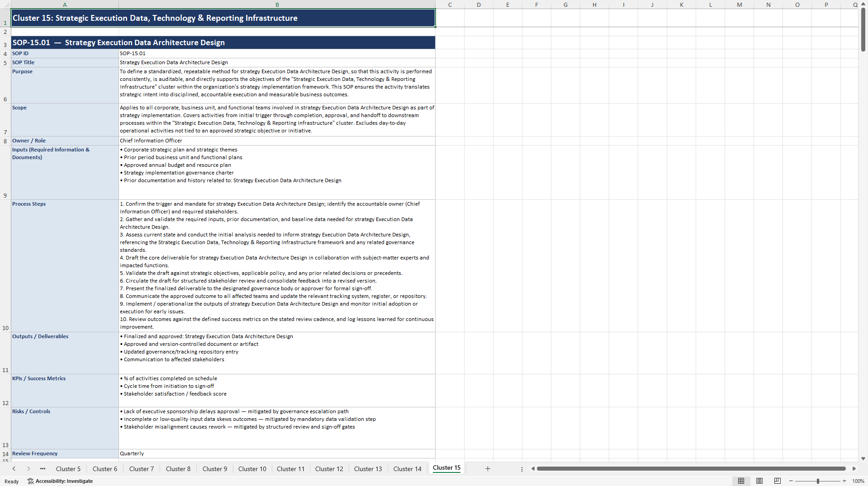Select column A header
The height and width of the screenshot is (486, 868).
[x=65, y=5]
